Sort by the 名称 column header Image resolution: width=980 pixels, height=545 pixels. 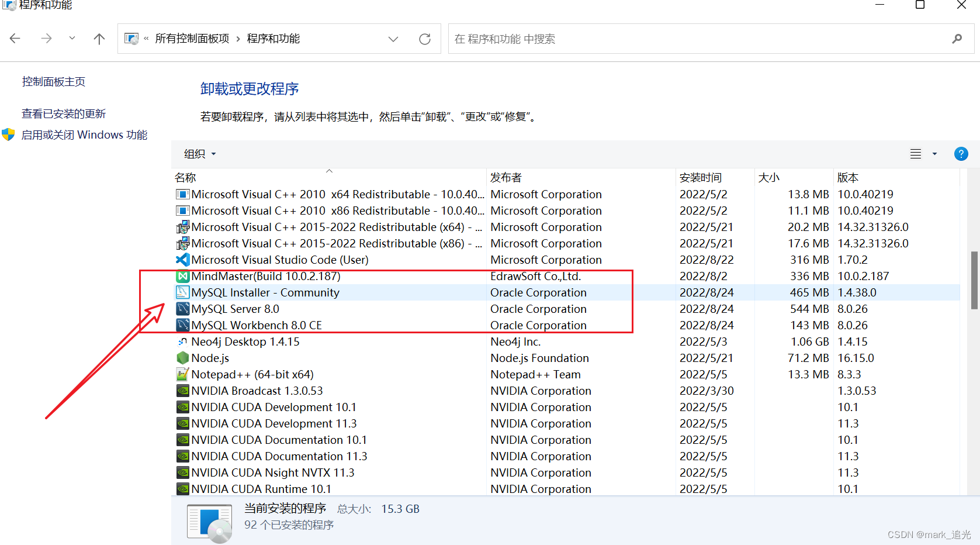tap(329, 177)
